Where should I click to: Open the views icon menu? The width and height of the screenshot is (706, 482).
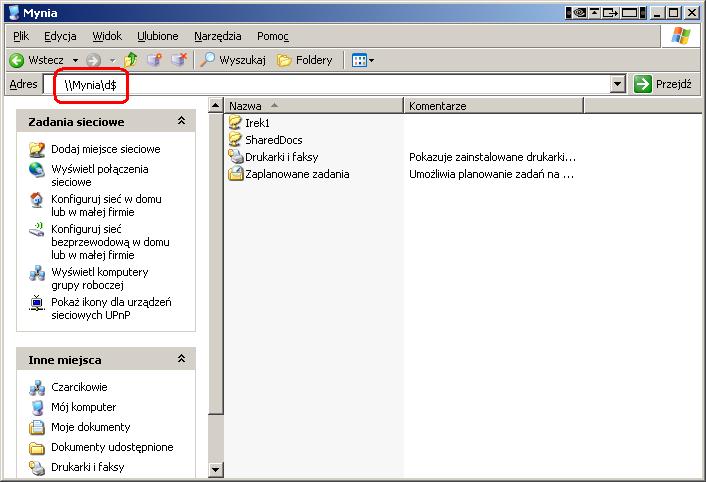(359, 60)
